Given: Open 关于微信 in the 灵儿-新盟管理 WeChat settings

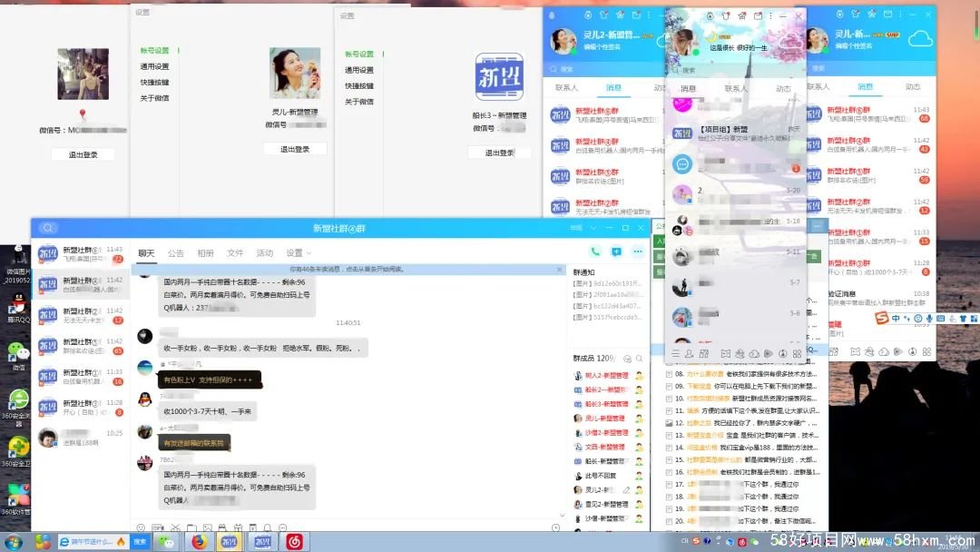Looking at the screenshot, I should 154,98.
